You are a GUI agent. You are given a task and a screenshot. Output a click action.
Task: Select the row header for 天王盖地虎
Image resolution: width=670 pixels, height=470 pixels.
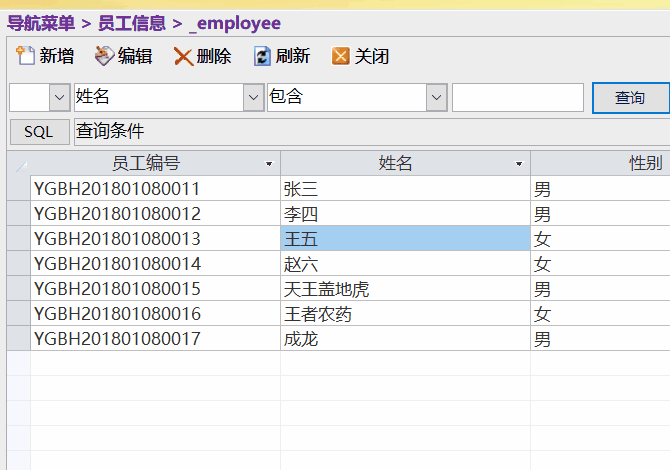[19, 288]
